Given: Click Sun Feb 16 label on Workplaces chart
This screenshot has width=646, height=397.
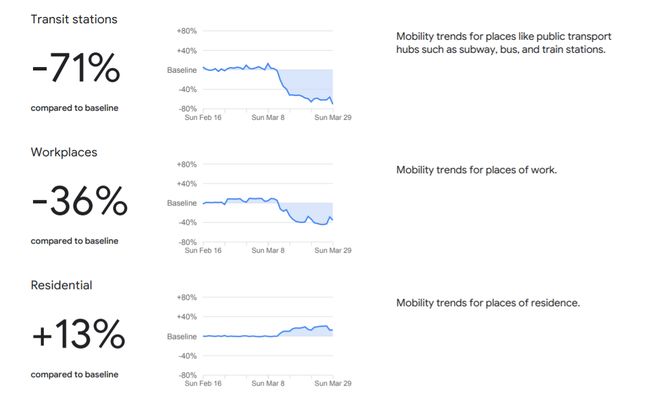Looking at the screenshot, I should pyautogui.click(x=203, y=250).
